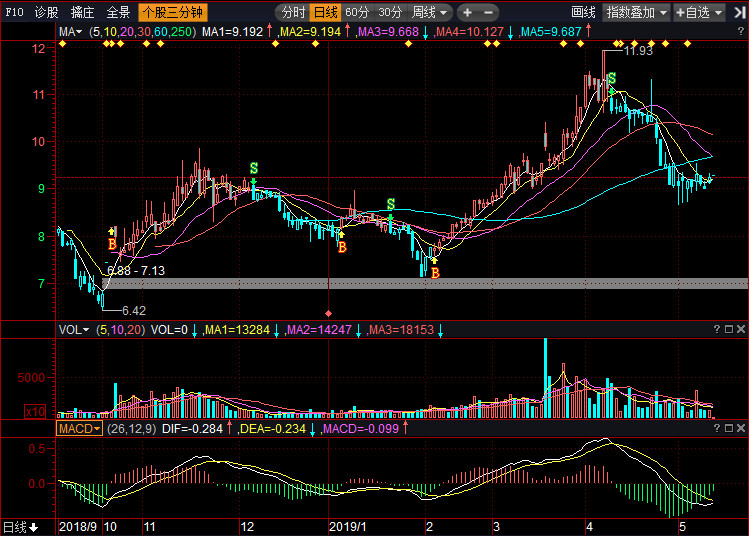Close the MACD indicator panel
This screenshot has height=536, width=749.
pos(741,428)
